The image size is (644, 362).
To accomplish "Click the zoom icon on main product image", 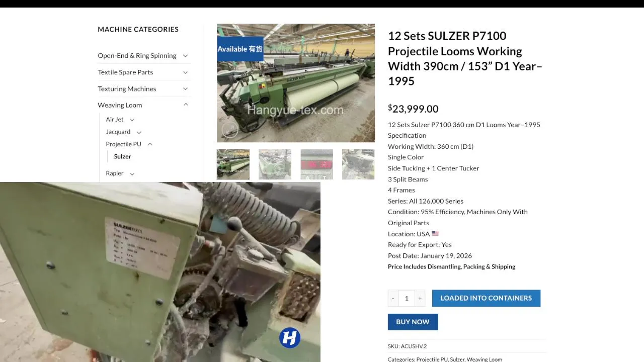I will (230, 130).
